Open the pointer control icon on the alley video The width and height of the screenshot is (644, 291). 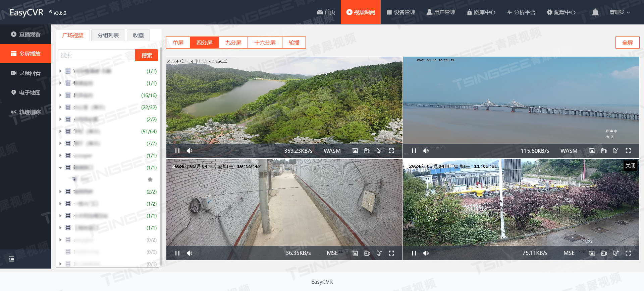tap(379, 253)
